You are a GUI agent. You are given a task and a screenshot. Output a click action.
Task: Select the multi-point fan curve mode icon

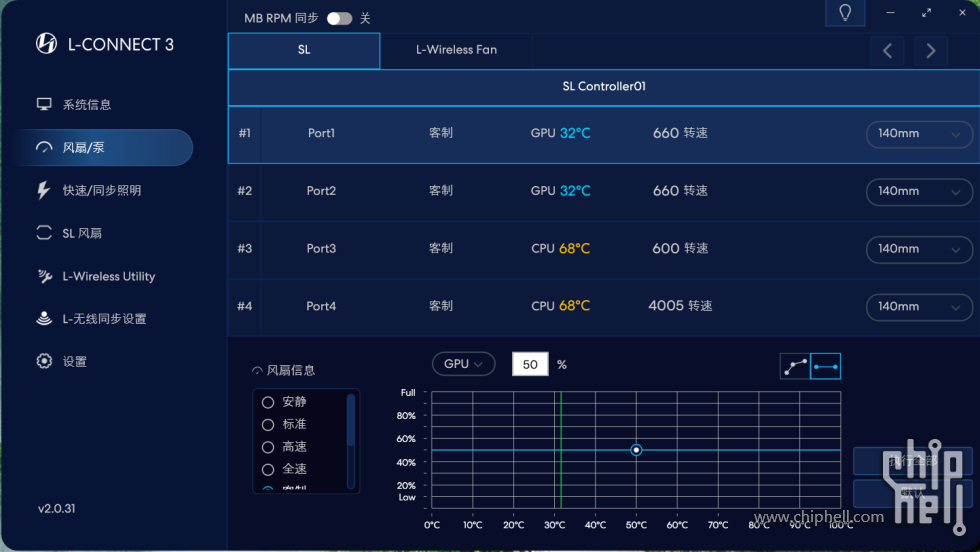[x=795, y=366]
